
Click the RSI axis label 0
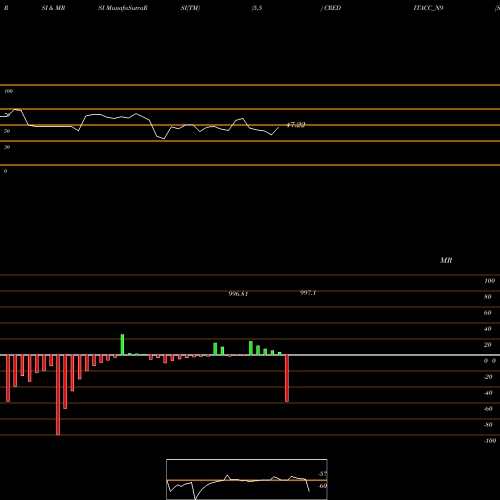tap(5, 171)
